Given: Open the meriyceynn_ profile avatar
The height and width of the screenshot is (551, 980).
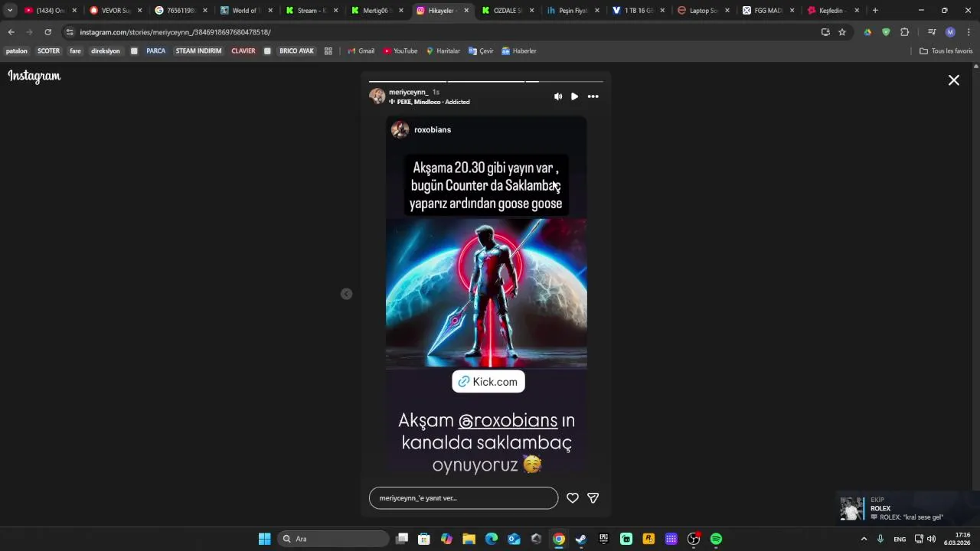Looking at the screenshot, I should (377, 96).
